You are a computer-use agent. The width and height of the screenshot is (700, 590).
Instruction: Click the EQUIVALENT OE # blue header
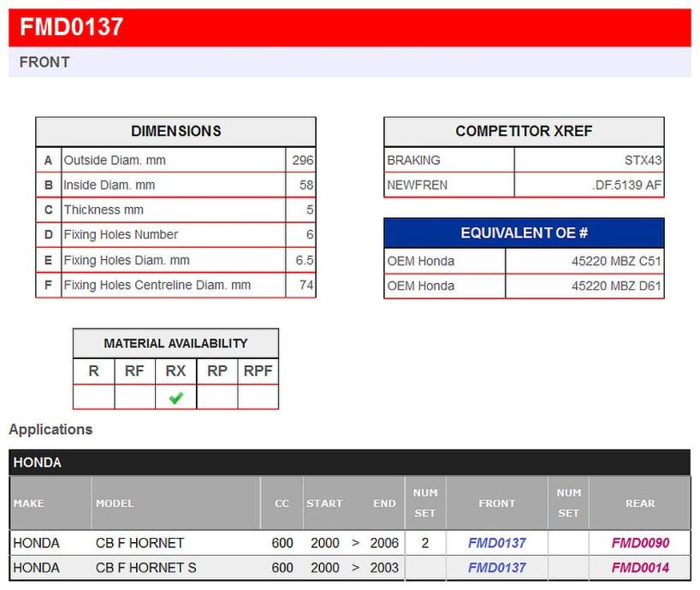pyautogui.click(x=524, y=233)
